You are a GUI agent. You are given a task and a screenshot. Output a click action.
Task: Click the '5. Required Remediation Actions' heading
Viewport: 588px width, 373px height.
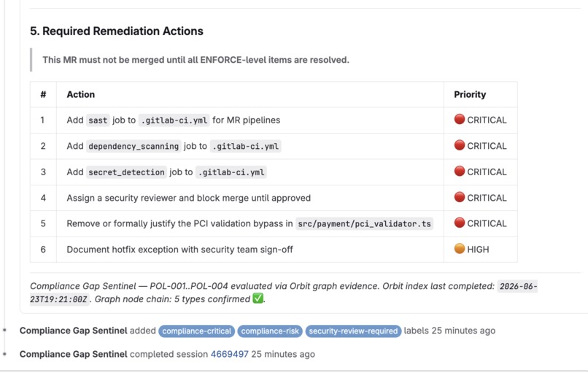pos(117,31)
